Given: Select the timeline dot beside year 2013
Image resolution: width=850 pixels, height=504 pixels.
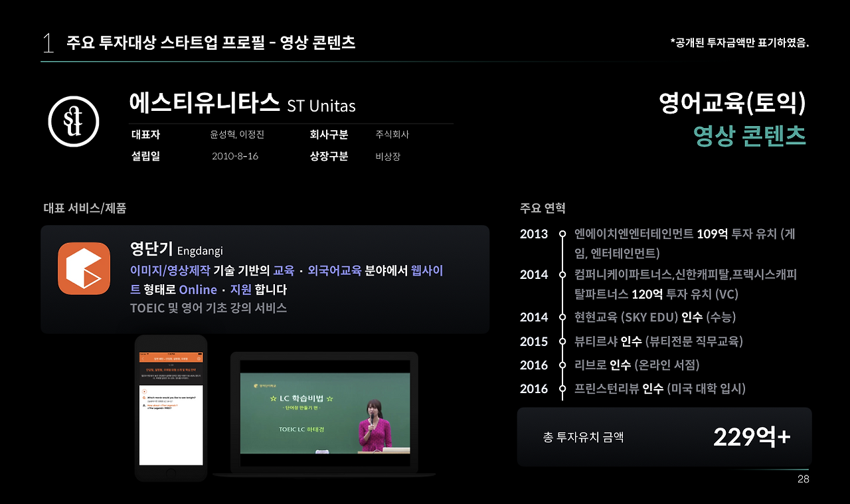Looking at the screenshot, I should pos(562,234).
